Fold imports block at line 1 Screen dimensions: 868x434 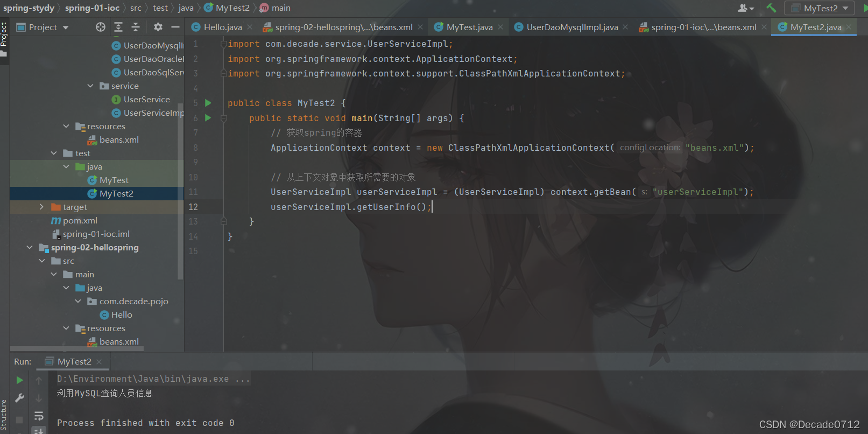point(224,44)
